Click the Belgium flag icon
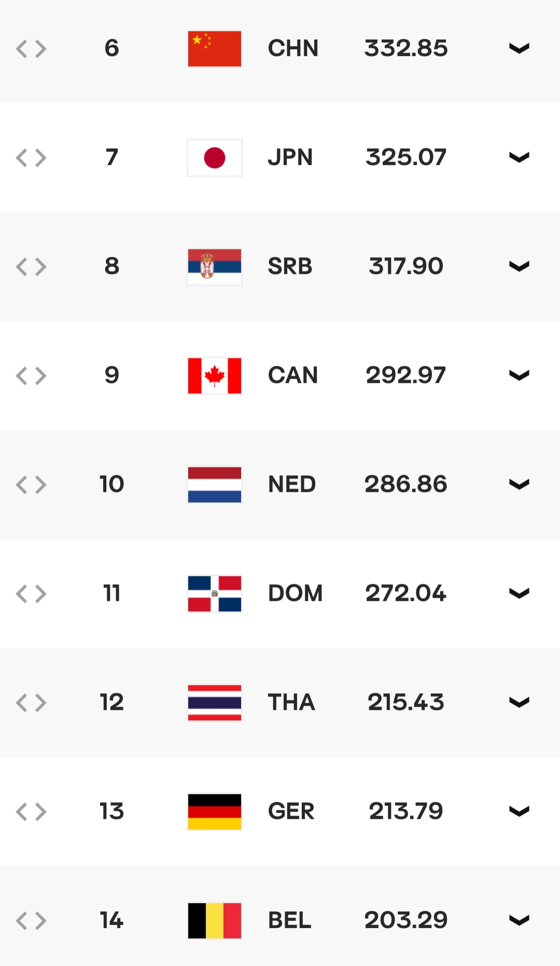This screenshot has height=966, width=560. [x=214, y=920]
